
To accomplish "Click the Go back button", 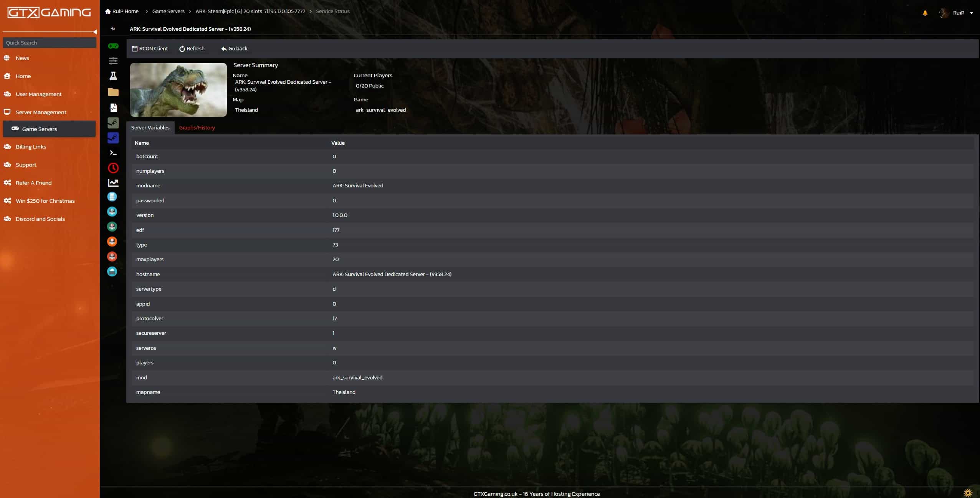I will 234,49.
